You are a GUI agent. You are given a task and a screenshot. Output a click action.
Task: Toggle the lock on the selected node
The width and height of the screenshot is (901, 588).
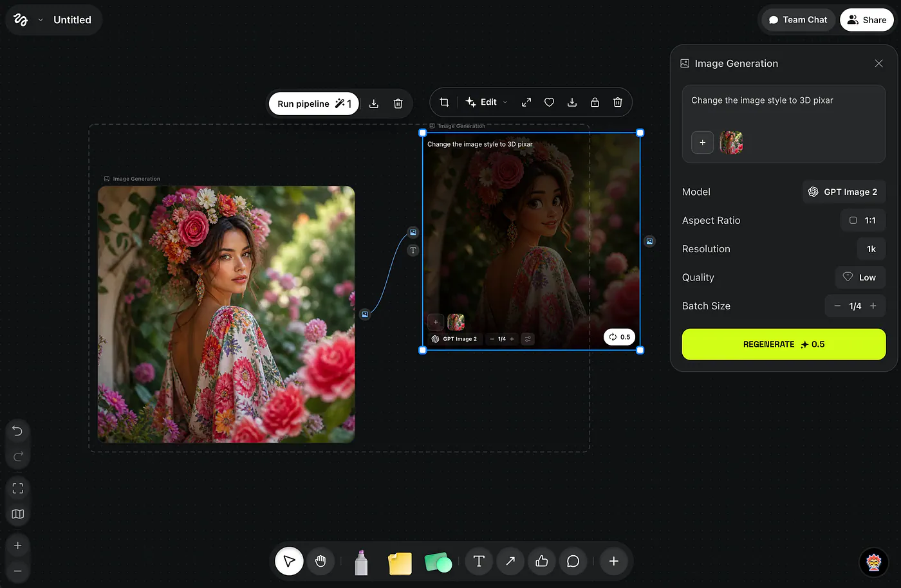point(595,102)
